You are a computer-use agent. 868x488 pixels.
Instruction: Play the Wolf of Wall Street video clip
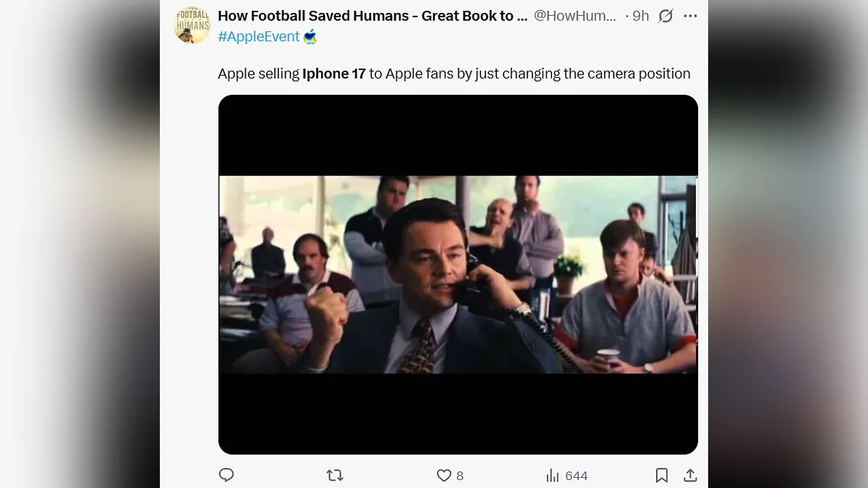coord(458,275)
